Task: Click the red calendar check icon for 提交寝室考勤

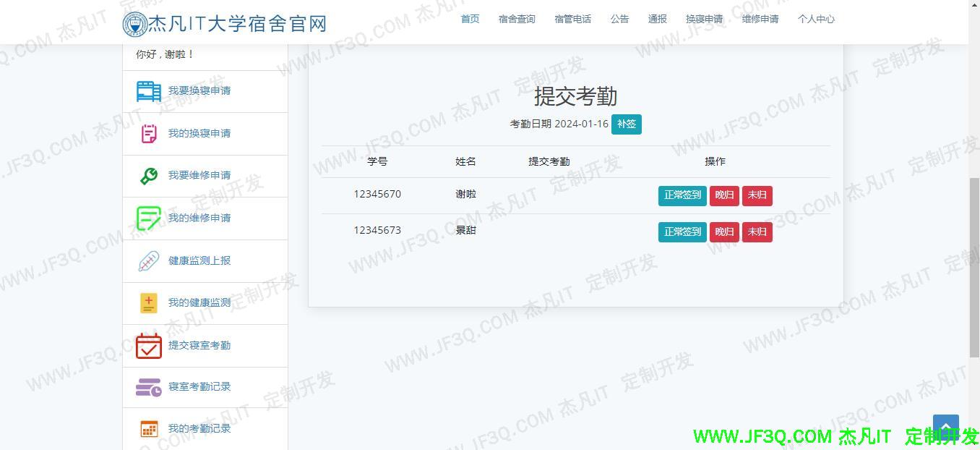Action: click(149, 346)
